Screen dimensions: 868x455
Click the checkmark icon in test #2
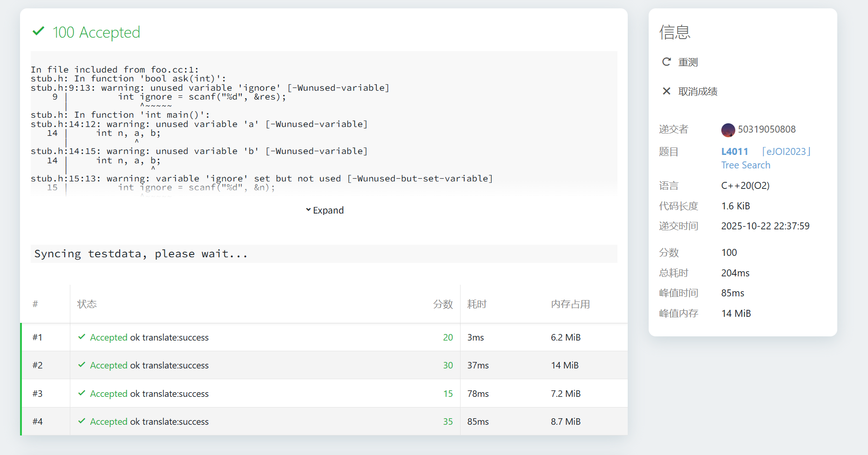click(x=82, y=365)
